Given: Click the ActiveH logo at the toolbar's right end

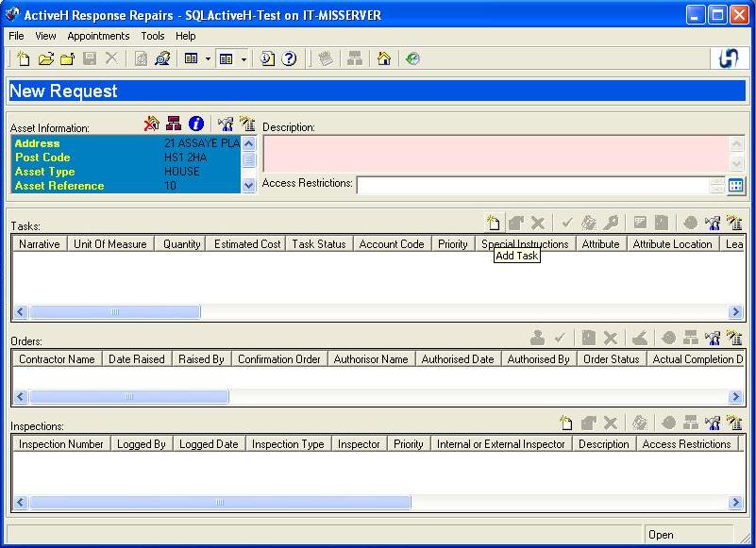Looking at the screenshot, I should point(728,58).
